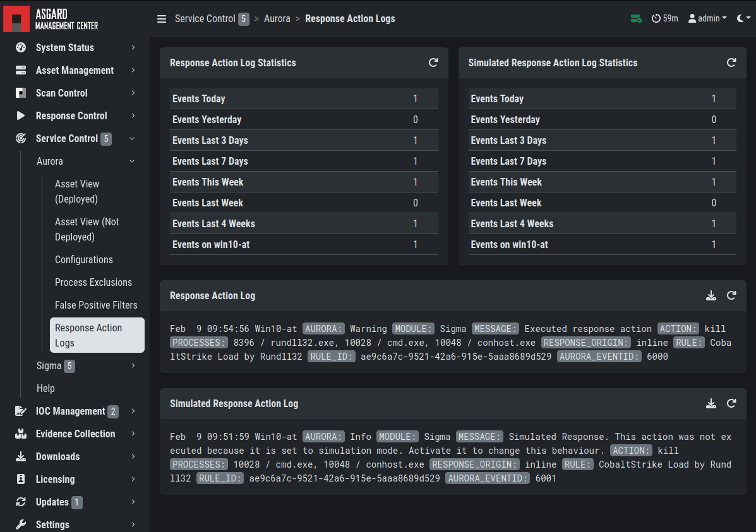This screenshot has height=532, width=756.
Task: Toggle the hamburger sidebar menu icon
Action: (162, 19)
